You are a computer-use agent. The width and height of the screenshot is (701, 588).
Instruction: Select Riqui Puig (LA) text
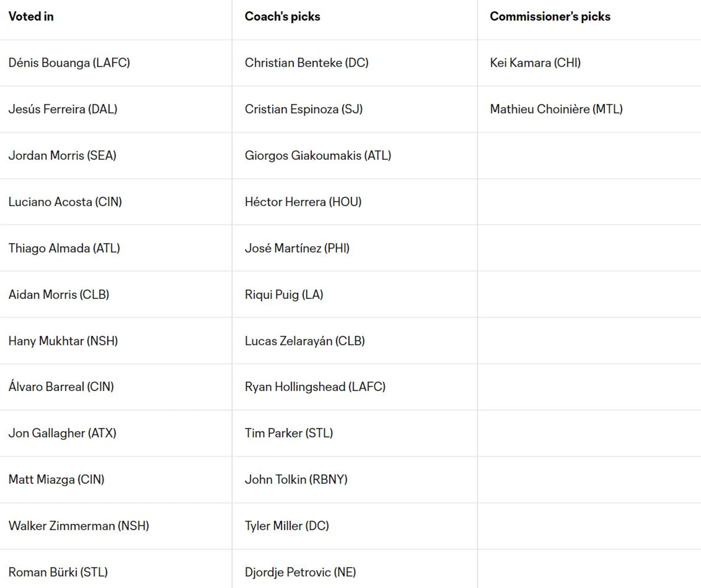pos(284,295)
